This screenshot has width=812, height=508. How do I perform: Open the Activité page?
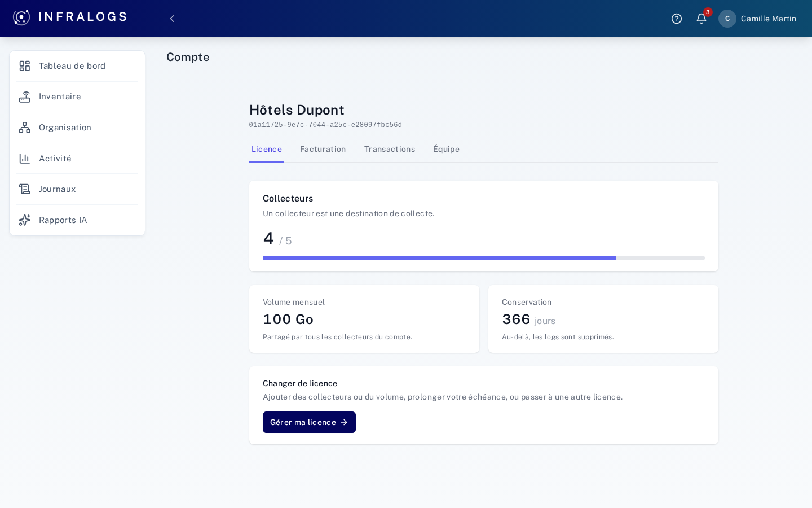[x=77, y=159]
